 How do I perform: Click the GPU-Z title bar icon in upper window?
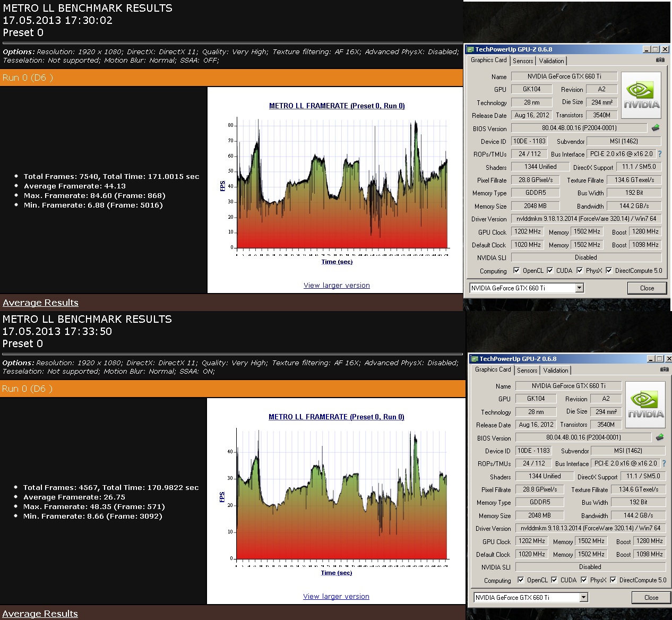pyautogui.click(x=470, y=49)
